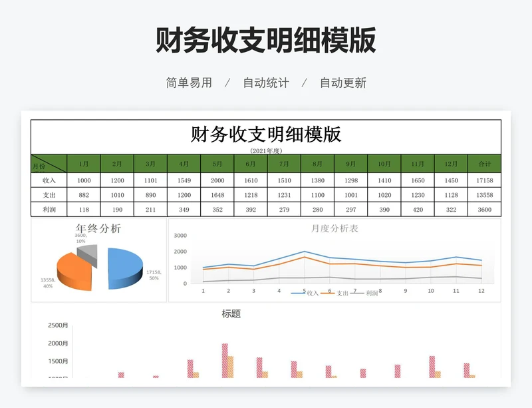
Task: Select the 月份 diagonal header cell
Action: point(49,164)
